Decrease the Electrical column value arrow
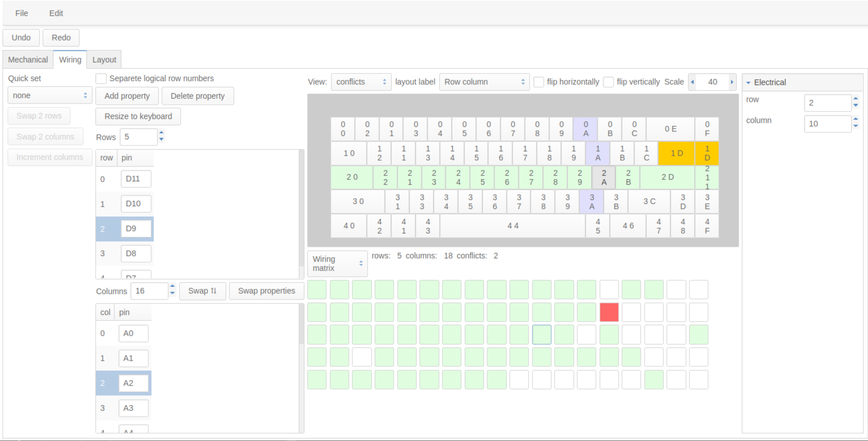The image size is (868, 441). click(856, 126)
